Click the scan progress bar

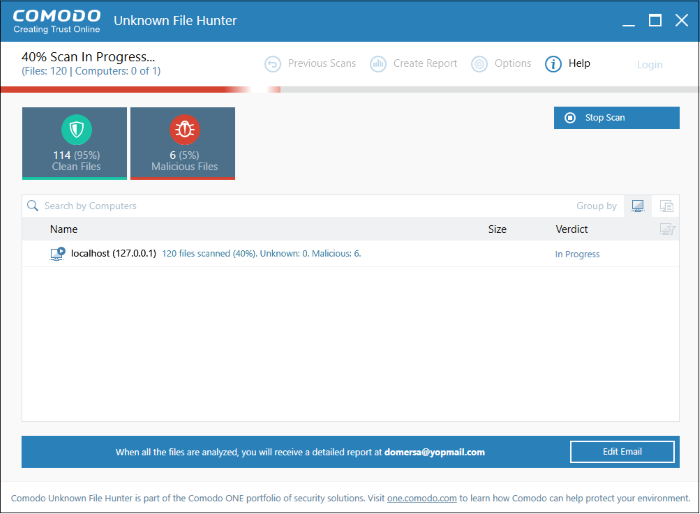[350, 90]
